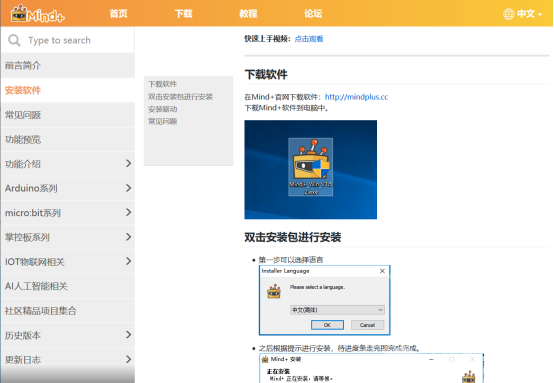This screenshot has height=383, width=554.
Task: Focus the Type to search field
Action: (68, 40)
